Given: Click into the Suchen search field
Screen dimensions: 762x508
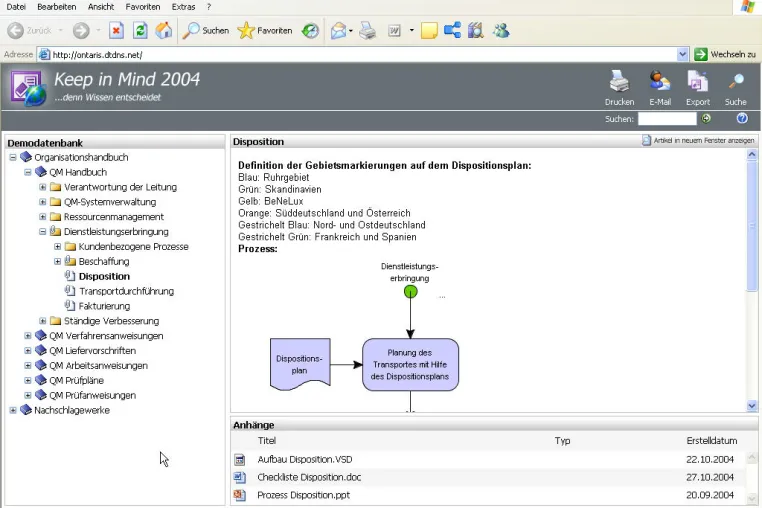Looking at the screenshot, I should click(x=667, y=119).
